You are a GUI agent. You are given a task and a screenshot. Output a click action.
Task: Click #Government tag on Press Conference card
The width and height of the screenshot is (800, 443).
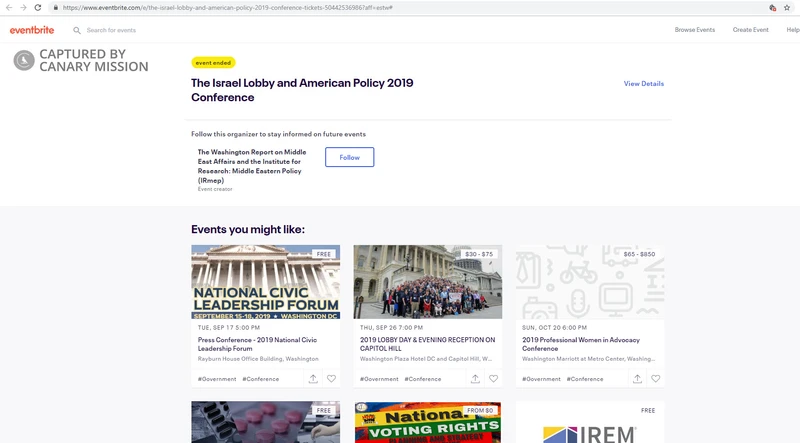point(217,379)
